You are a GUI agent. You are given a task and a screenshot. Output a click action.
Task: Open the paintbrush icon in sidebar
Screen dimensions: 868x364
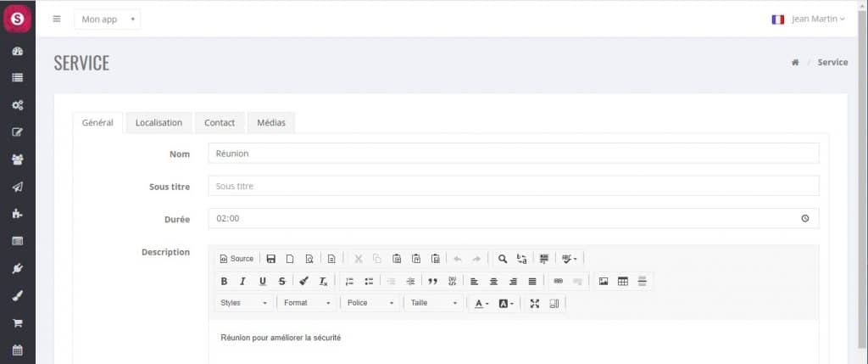pyautogui.click(x=17, y=296)
